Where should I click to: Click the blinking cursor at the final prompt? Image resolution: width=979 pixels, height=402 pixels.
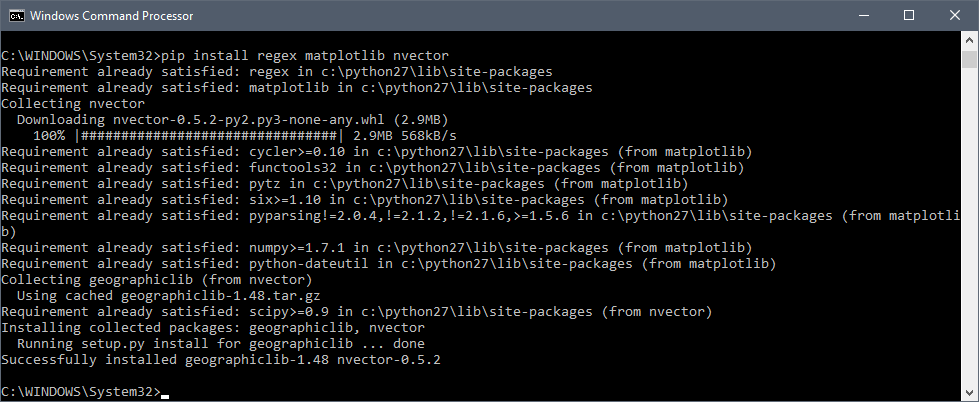165,396
